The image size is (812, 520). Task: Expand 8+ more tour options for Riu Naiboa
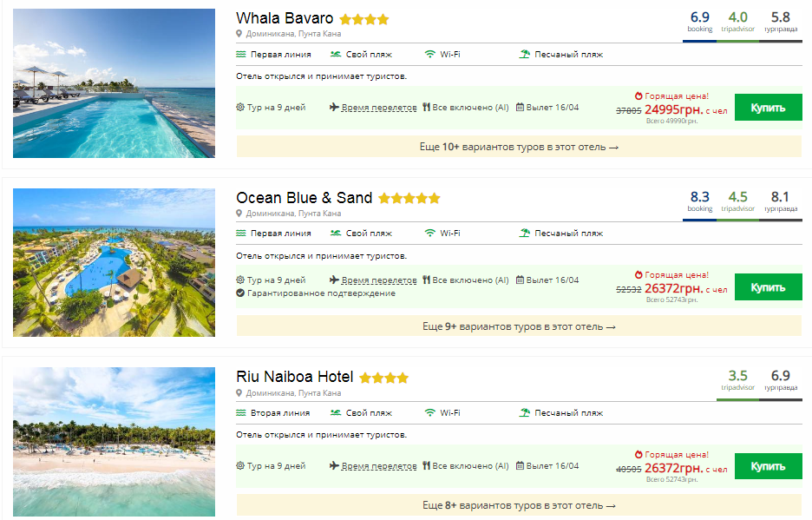click(x=518, y=505)
